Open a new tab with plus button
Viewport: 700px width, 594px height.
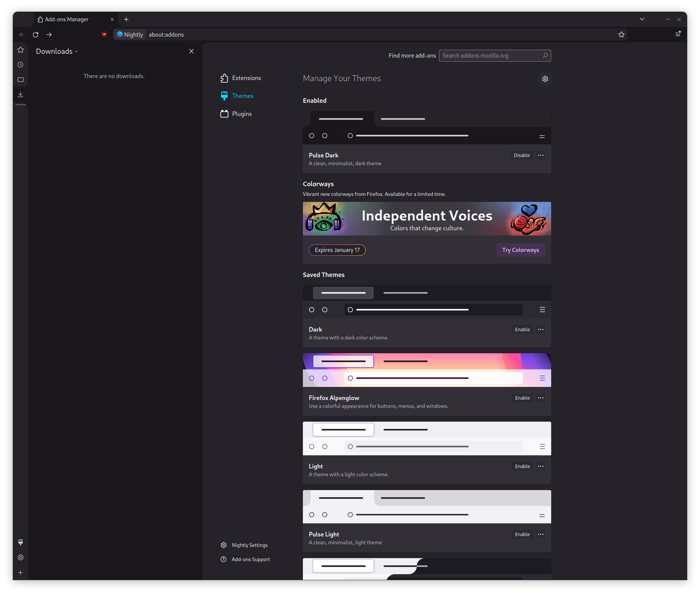[126, 19]
